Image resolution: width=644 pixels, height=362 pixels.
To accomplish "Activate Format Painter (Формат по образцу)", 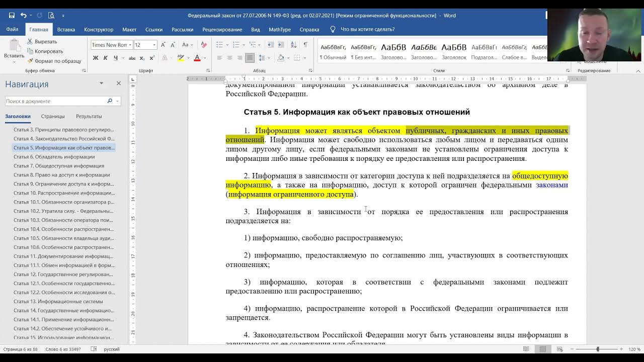I will pos(54,61).
